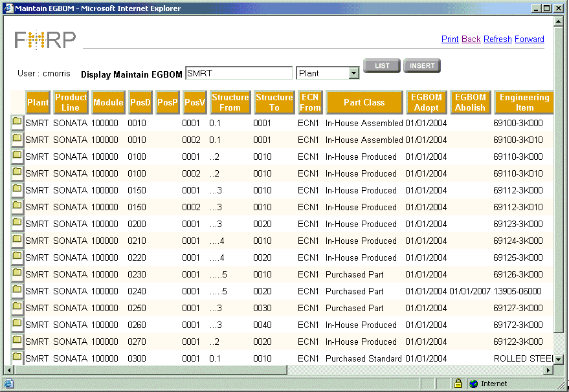Open folder icon for row 69172-3K000
Image resolution: width=569 pixels, height=392 pixels.
tap(17, 323)
